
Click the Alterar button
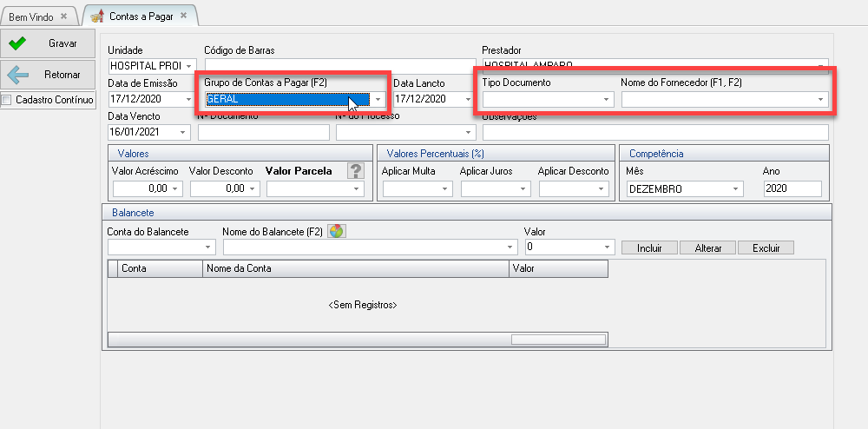coord(707,247)
